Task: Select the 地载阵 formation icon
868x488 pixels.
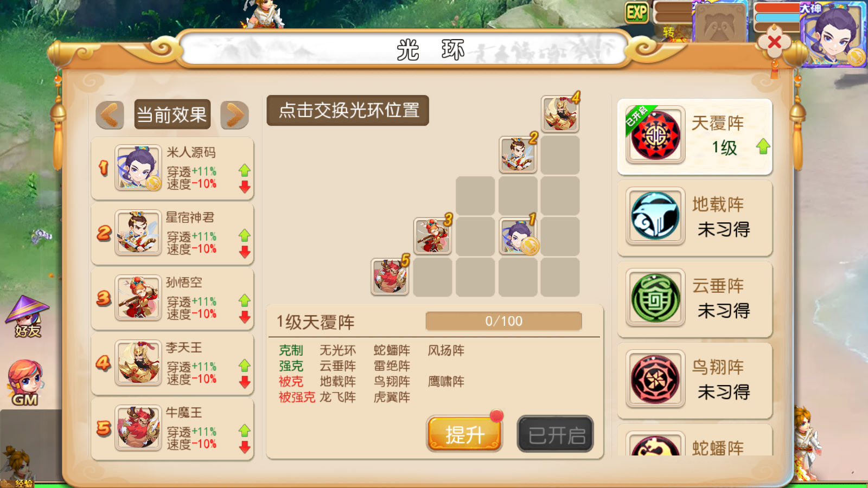Action: (x=655, y=216)
